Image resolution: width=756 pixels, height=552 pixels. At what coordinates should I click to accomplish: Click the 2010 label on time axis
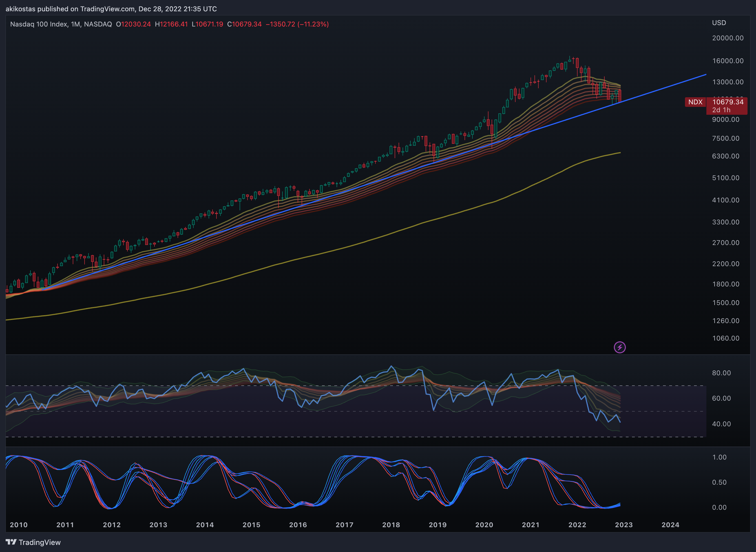(x=19, y=525)
